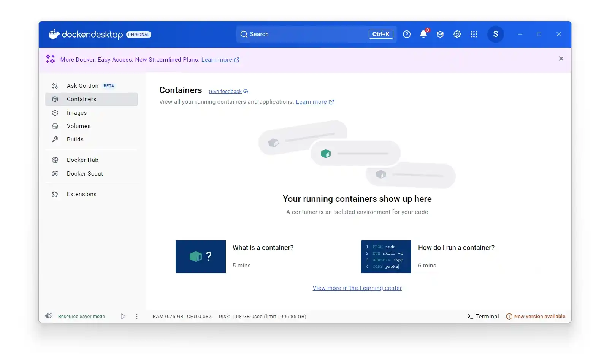615x364 pixels.
Task: Select Volumes in the sidebar
Action: 79,126
